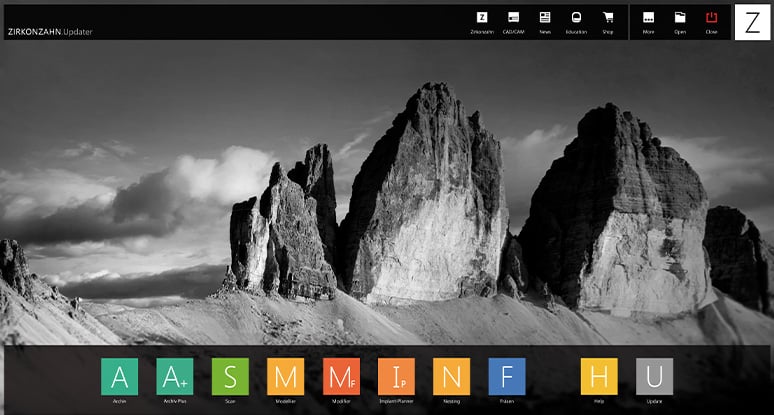Screen dimensions: 774x415
Task: Open the blue Fräsen milling tile
Action: pos(507,377)
